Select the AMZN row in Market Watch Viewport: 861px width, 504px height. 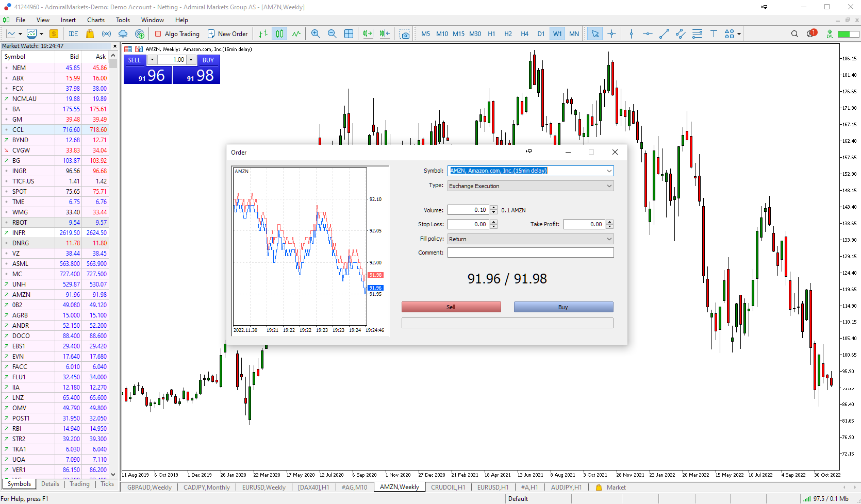point(55,295)
